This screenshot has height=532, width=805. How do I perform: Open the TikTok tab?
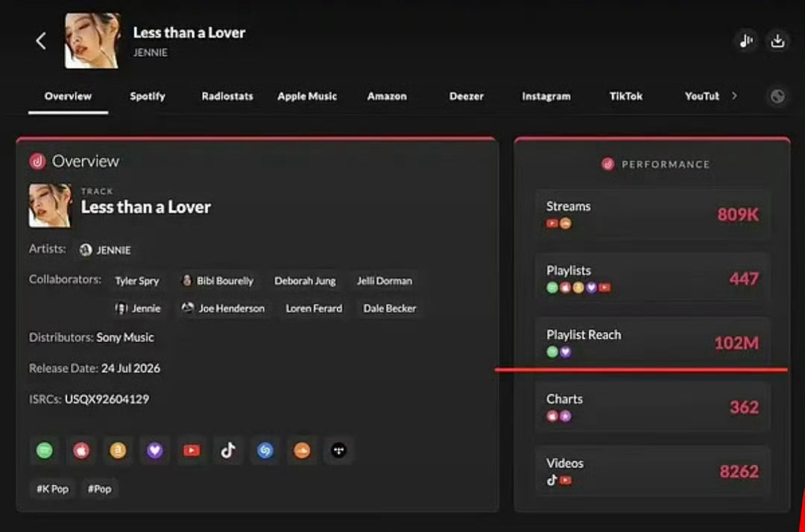coord(626,96)
